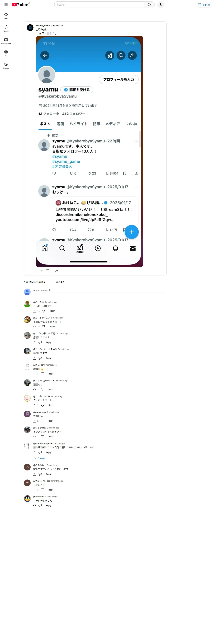This screenshot has height=644, width=215.
Task: Reply to @カズトゲームズ comment
Action: [x=52, y=327]
